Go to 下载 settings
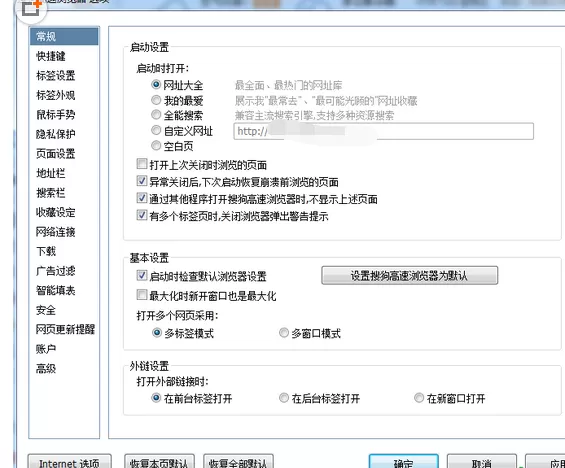Screen dimensions: 565x468 tap(46, 251)
